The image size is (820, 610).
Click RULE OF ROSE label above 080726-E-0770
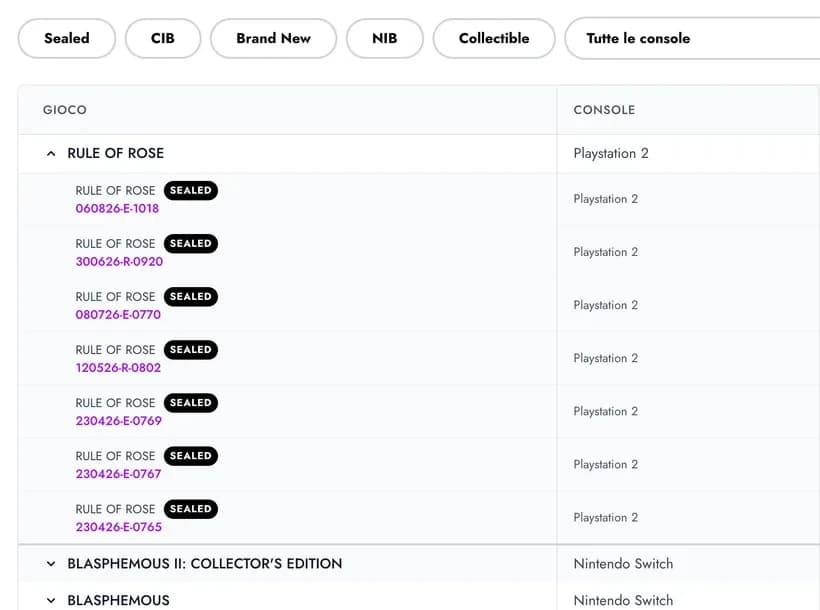pos(115,297)
